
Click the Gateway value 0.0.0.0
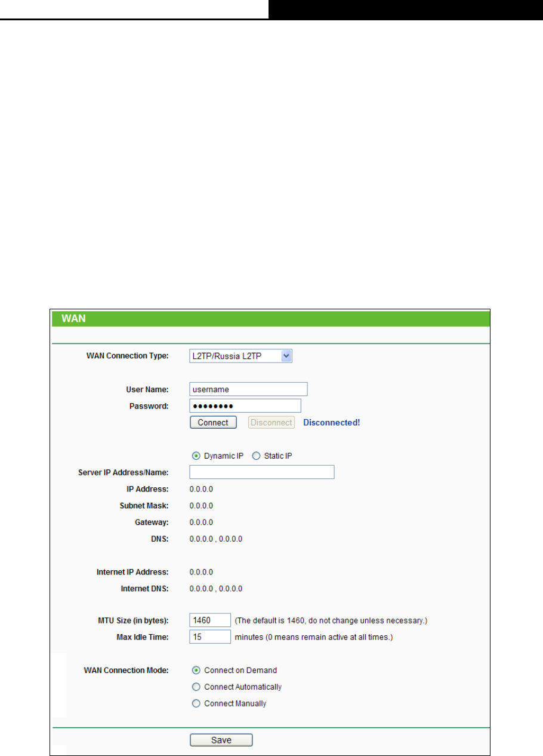pyautogui.click(x=201, y=523)
